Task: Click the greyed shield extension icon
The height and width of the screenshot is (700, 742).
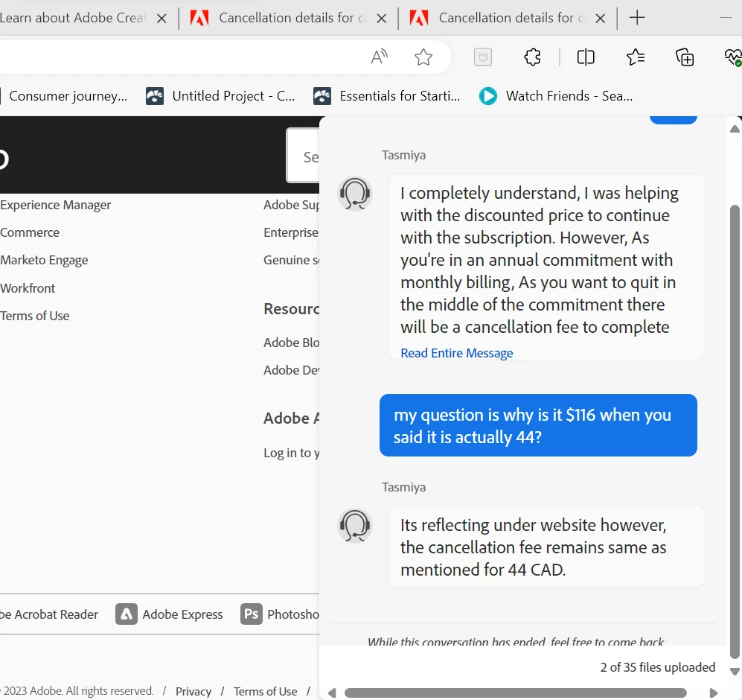Action: [x=483, y=57]
